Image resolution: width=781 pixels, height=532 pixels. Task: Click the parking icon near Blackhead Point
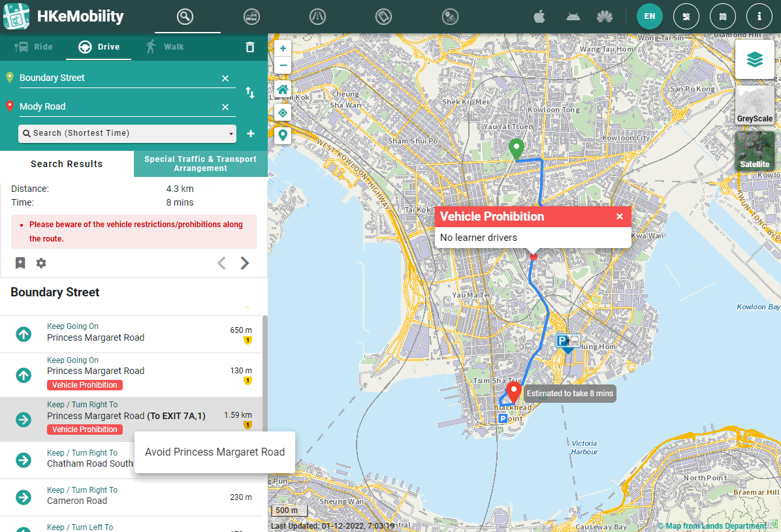pos(503,419)
